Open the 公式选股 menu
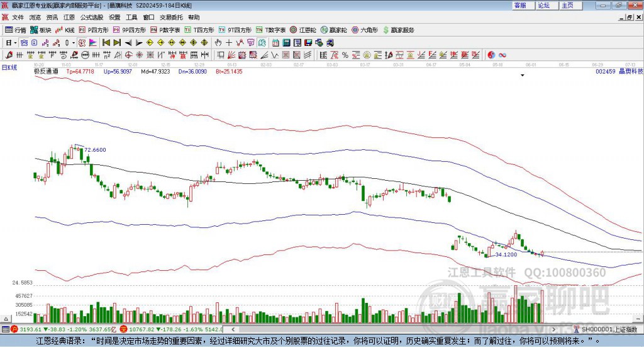Screen dimensions: 644x347 click(92, 17)
